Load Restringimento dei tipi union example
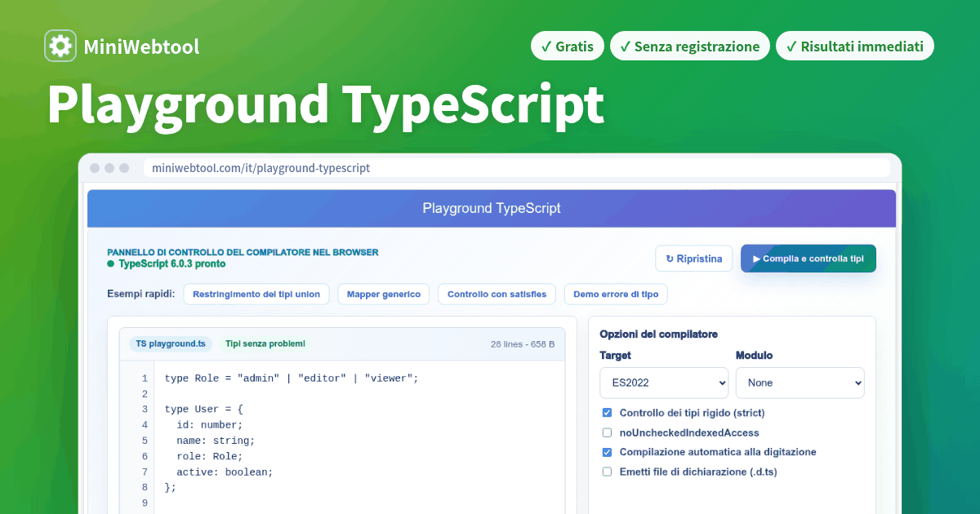This screenshot has height=514, width=980. click(x=257, y=294)
